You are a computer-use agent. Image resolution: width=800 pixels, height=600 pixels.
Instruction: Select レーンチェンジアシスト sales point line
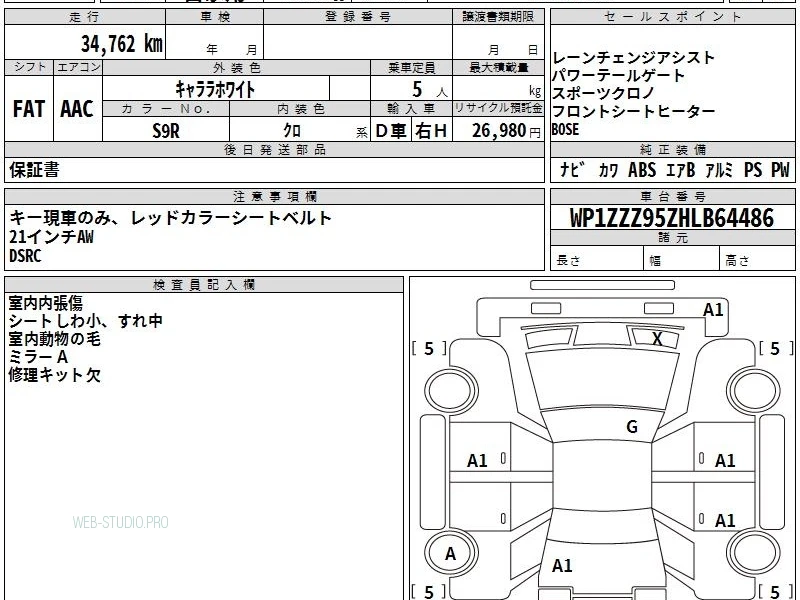(x=633, y=58)
